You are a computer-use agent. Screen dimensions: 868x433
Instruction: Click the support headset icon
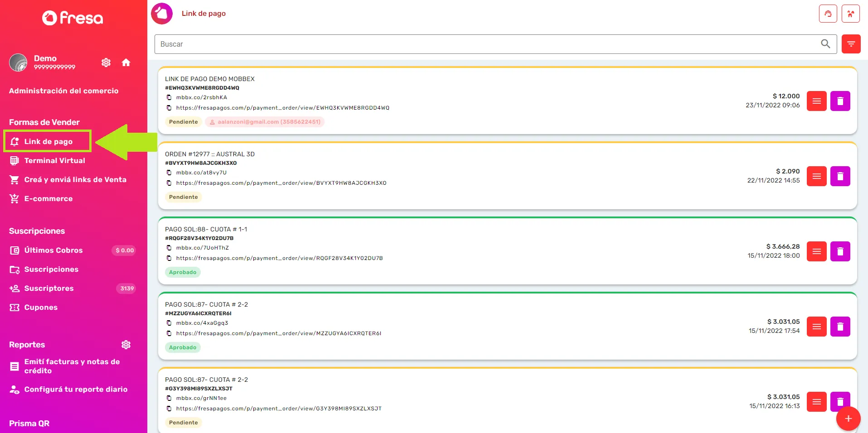tap(828, 14)
